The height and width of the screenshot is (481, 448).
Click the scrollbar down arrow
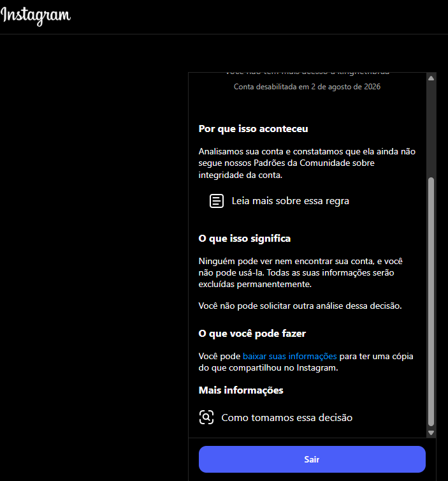click(x=431, y=433)
